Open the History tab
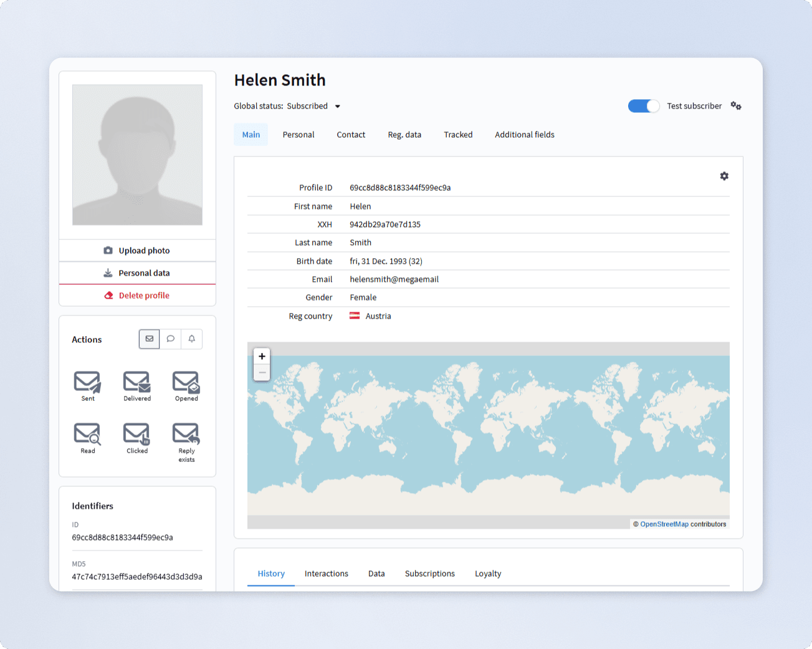812x649 pixels. [271, 574]
